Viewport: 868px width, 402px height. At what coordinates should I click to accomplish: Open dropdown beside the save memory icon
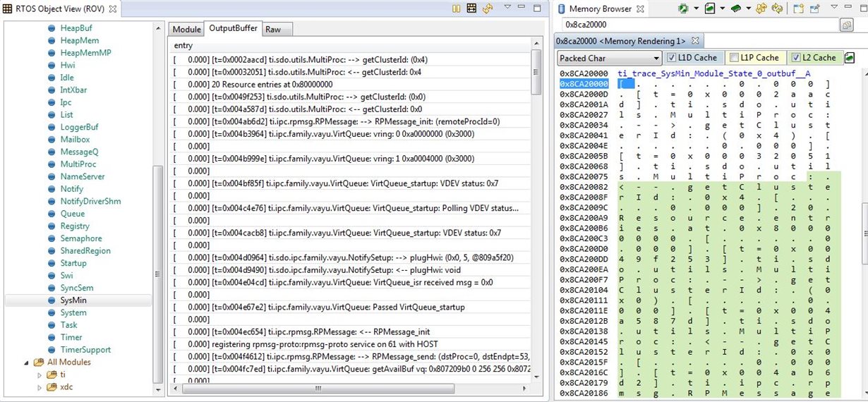point(721,8)
